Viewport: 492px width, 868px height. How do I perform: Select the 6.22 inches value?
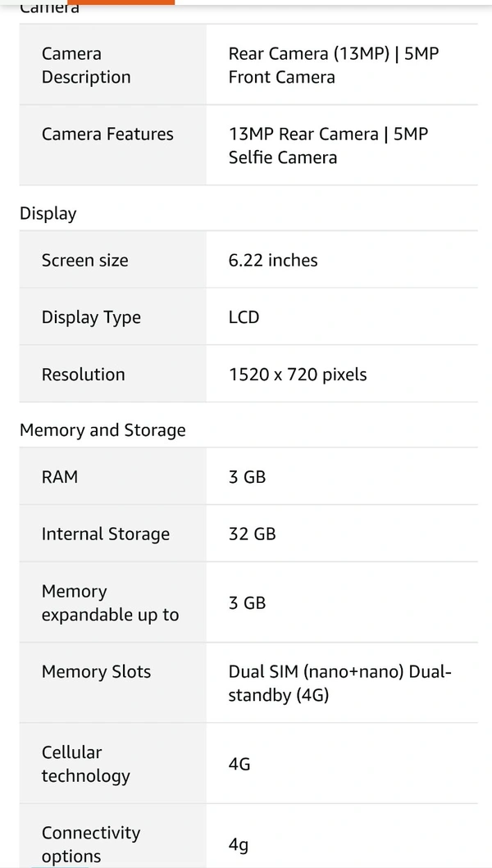click(273, 261)
